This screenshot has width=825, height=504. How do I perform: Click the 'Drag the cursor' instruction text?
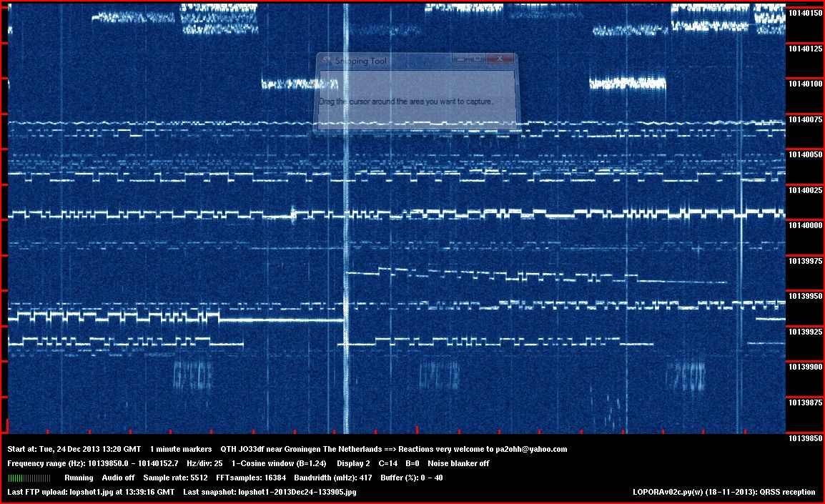click(405, 102)
